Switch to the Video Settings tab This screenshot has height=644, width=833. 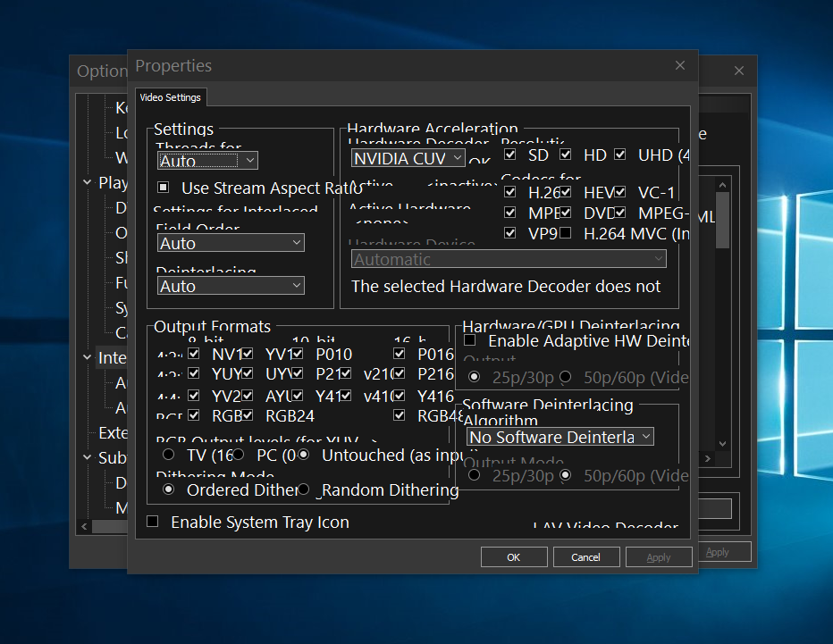click(x=170, y=97)
